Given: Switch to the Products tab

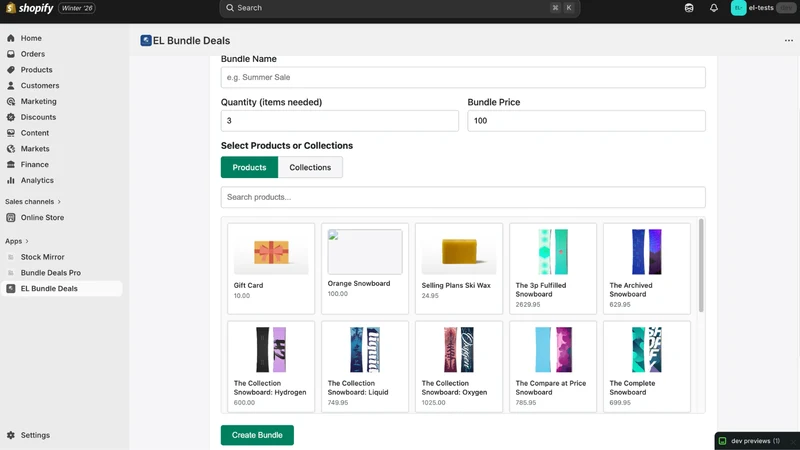Looking at the screenshot, I should pos(249,167).
